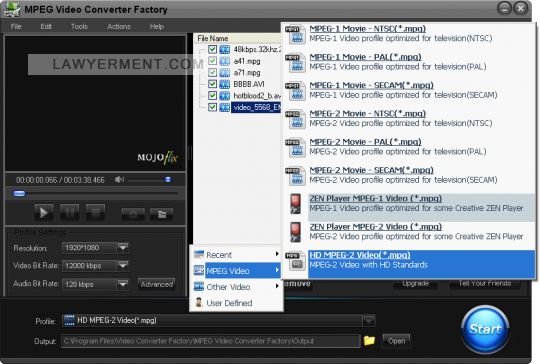The height and width of the screenshot is (364, 540).
Task: Select MPEG-2 Movie - PAL(*.mpg) link
Action: point(365,142)
